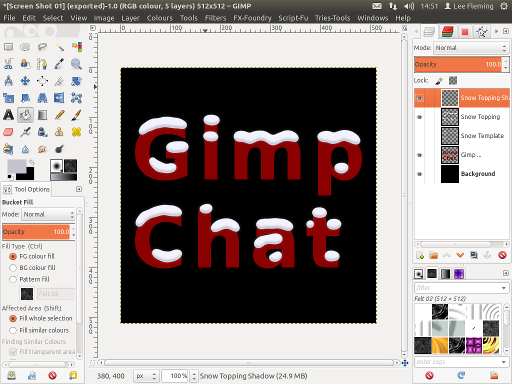Switch to the Channels dock tab
The height and width of the screenshot is (384, 512).
[x=448, y=32]
